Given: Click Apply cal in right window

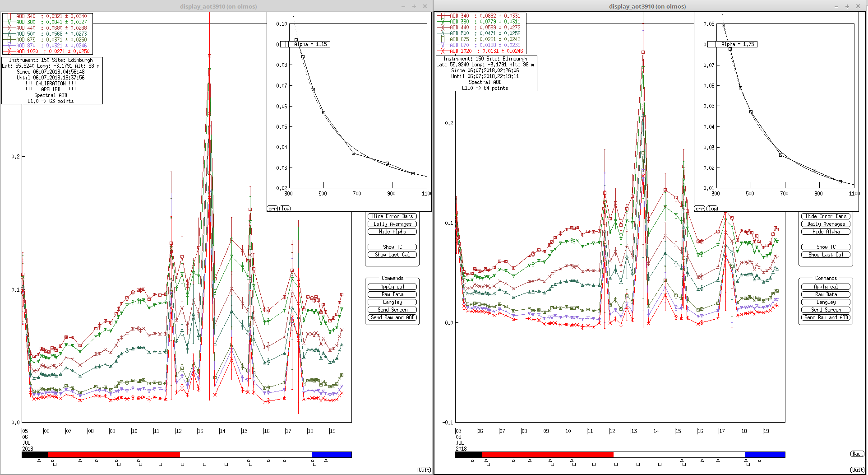Looking at the screenshot, I should pyautogui.click(x=826, y=287).
